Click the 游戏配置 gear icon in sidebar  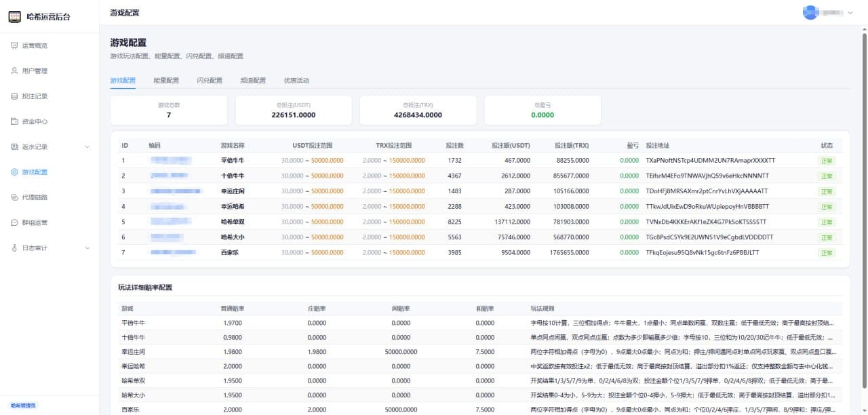point(15,172)
